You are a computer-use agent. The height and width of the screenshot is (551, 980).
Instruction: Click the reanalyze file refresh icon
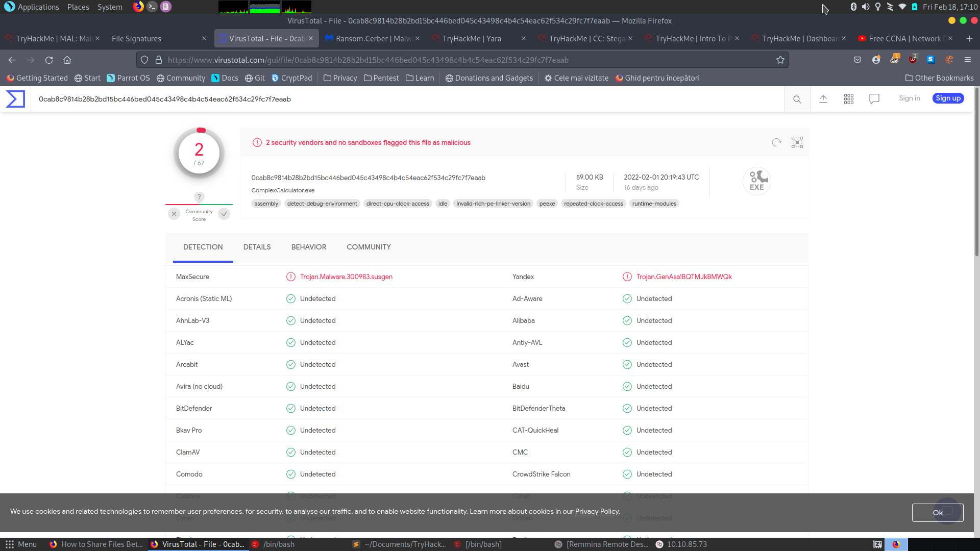[776, 142]
